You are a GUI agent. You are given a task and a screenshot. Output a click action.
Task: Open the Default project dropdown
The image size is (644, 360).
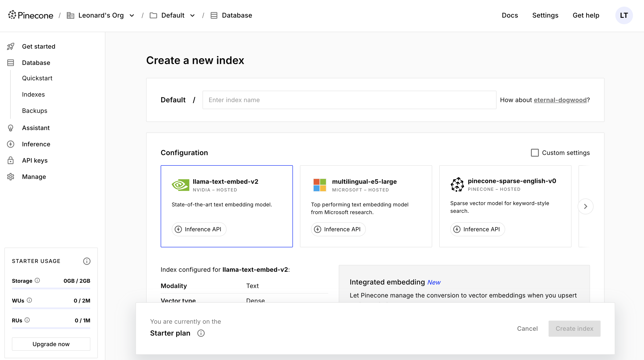(x=192, y=15)
